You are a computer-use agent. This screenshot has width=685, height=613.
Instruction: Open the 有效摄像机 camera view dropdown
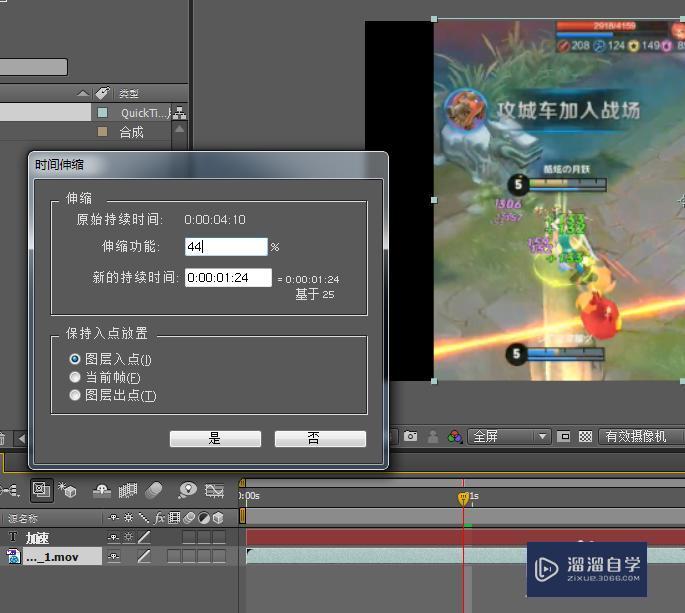pyautogui.click(x=641, y=436)
